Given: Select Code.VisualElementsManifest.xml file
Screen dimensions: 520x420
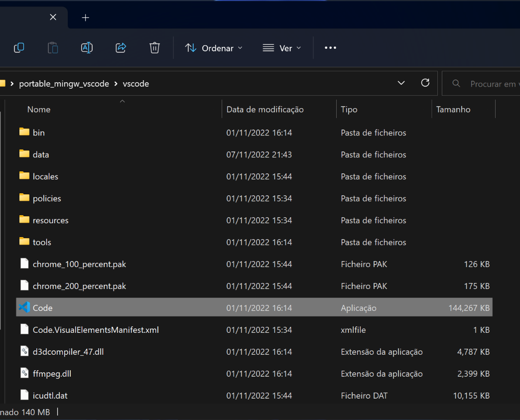Looking at the screenshot, I should click(x=96, y=330).
